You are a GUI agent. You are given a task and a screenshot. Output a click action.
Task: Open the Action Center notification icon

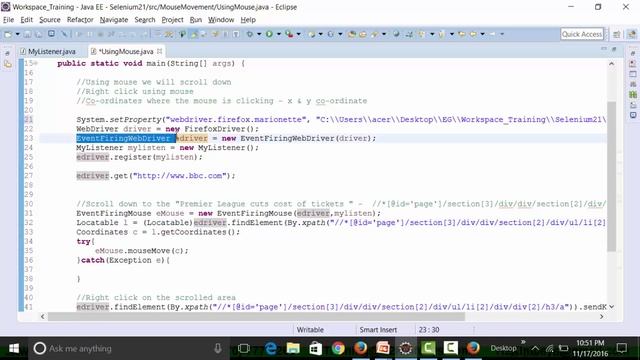coord(622,348)
